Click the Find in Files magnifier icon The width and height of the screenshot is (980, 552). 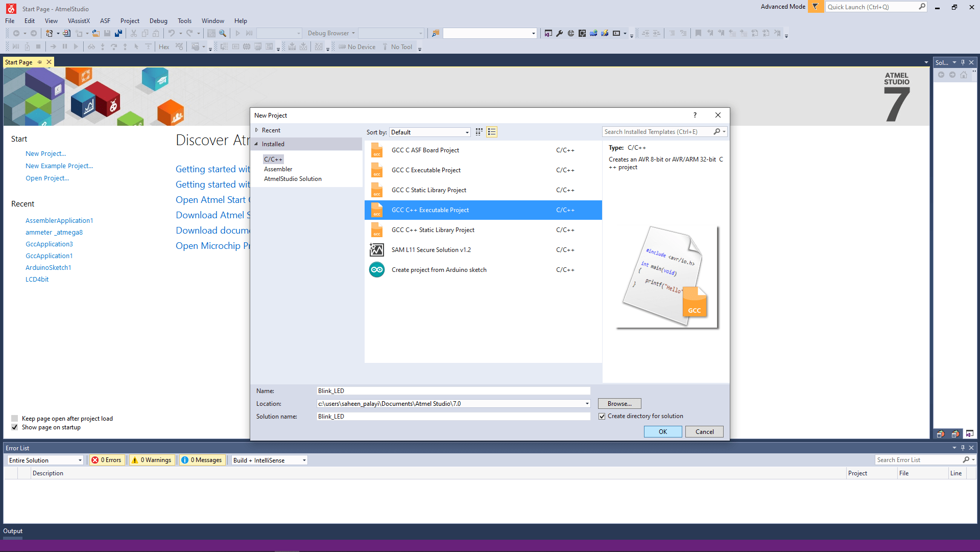(x=223, y=33)
